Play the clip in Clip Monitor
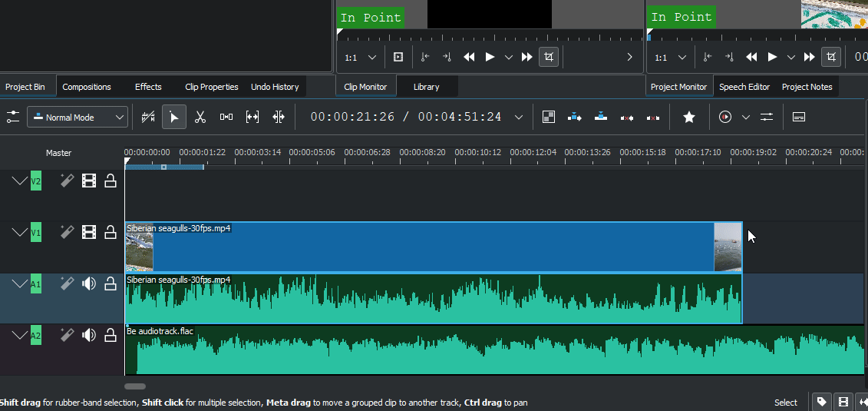The image size is (868, 411). click(490, 57)
